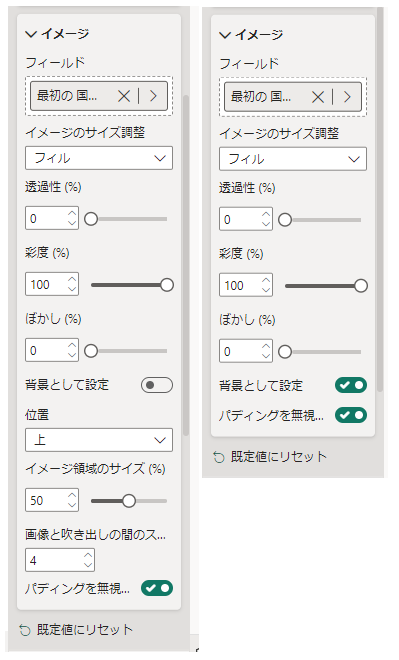Open field menu arrow in right panel
399x660 pixels.
click(x=347, y=97)
